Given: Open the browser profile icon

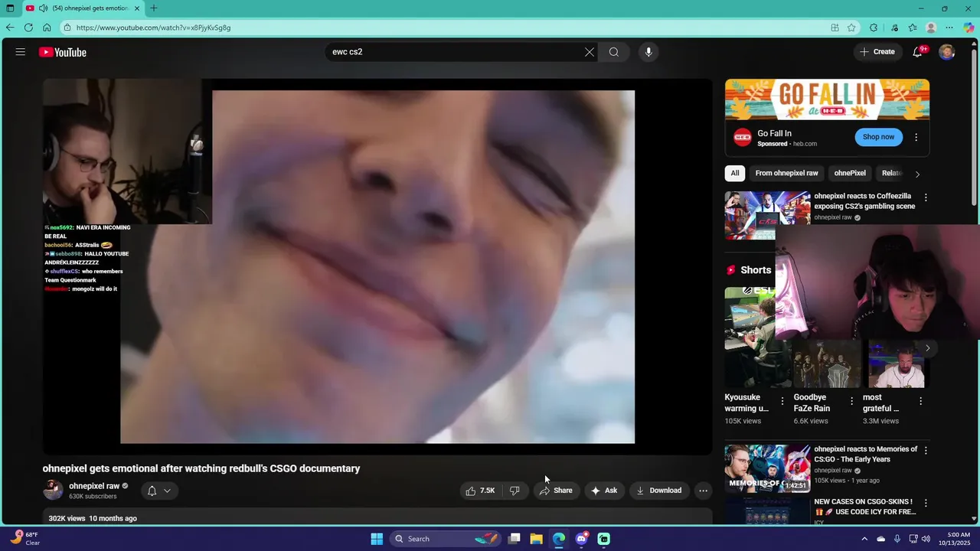Looking at the screenshot, I should [931, 28].
